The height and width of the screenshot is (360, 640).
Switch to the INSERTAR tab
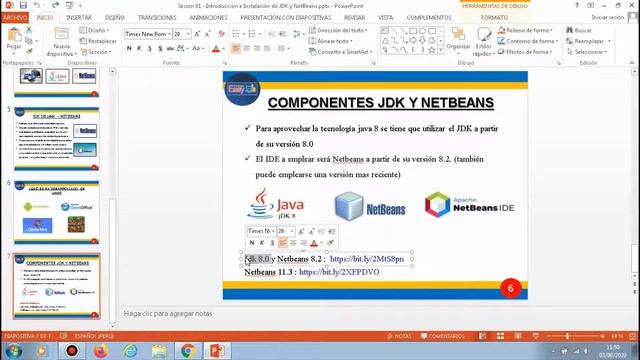coord(79,18)
